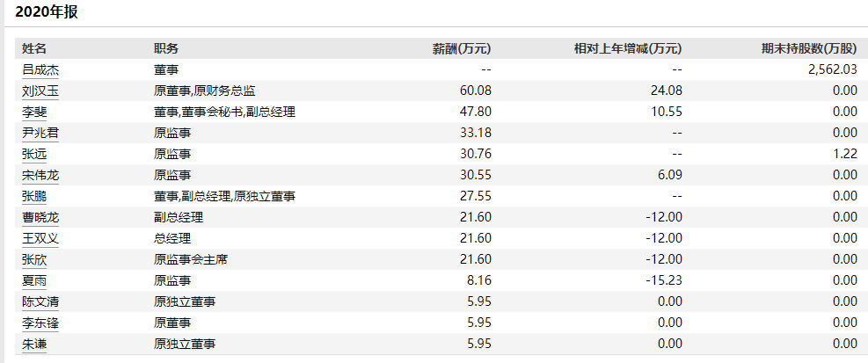The height and width of the screenshot is (363, 868).
Task: Click the name link 李东锋
Action: click(x=40, y=323)
